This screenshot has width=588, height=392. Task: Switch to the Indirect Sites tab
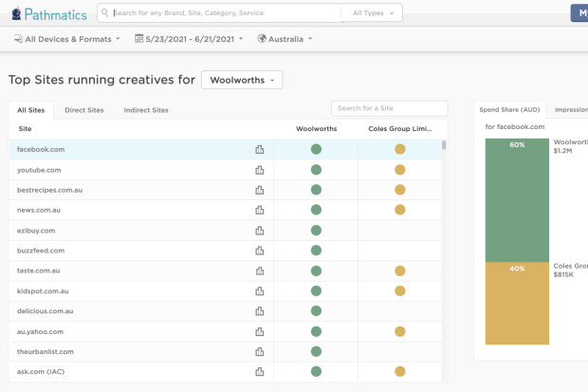[x=146, y=110]
